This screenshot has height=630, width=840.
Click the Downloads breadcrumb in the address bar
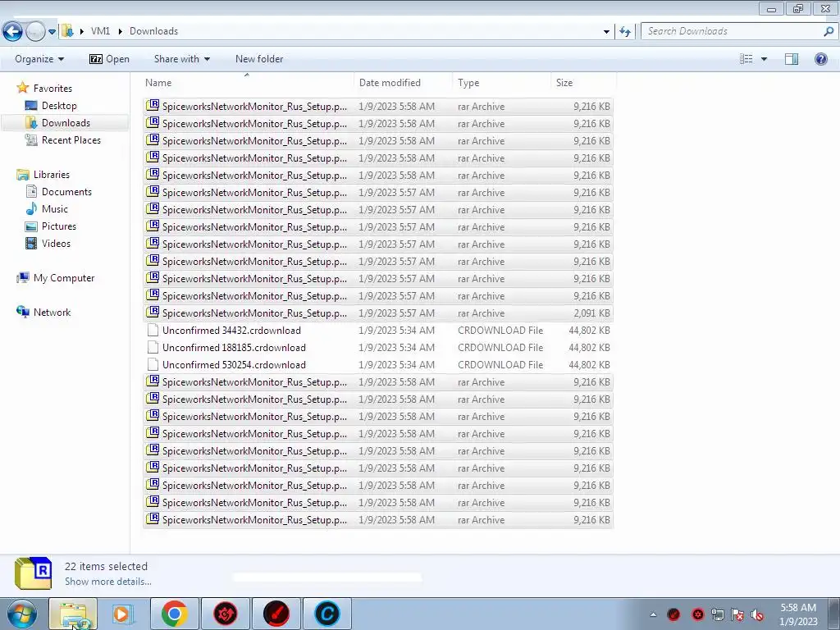click(153, 31)
